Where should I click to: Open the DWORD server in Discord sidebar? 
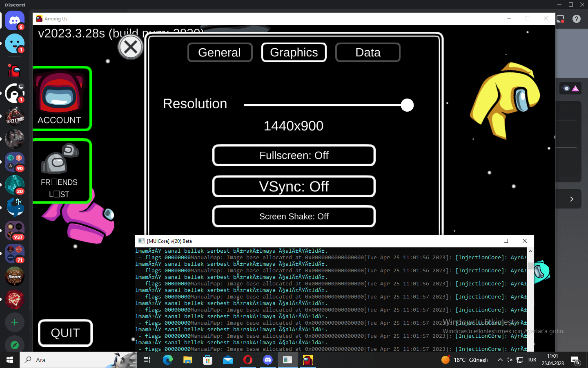point(15,299)
